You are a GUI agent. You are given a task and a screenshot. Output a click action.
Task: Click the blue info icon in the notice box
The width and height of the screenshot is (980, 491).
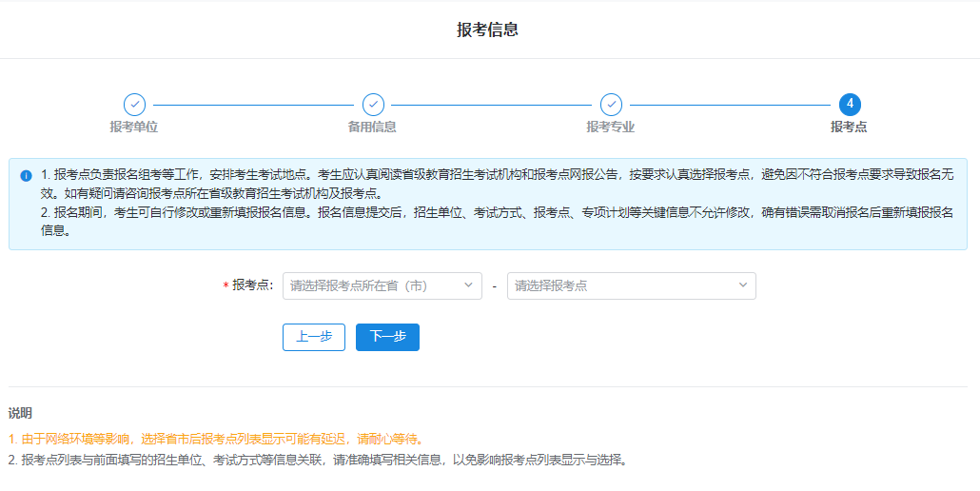tap(26, 175)
